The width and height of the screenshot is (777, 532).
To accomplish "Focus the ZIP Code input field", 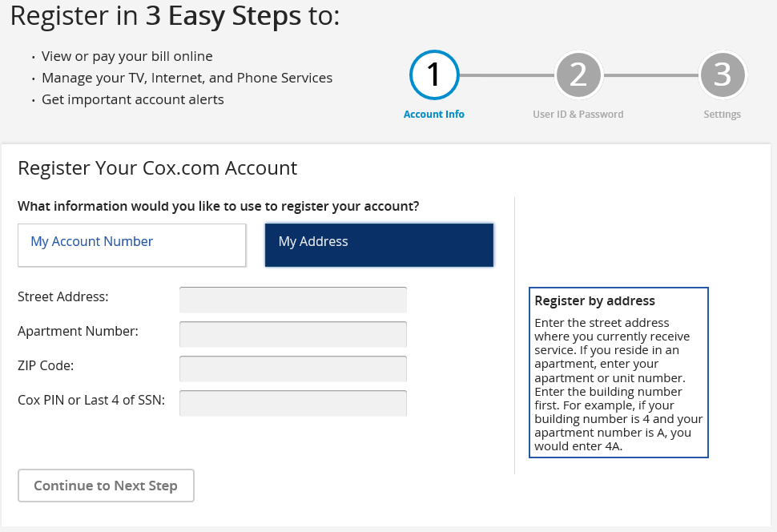I will click(293, 369).
